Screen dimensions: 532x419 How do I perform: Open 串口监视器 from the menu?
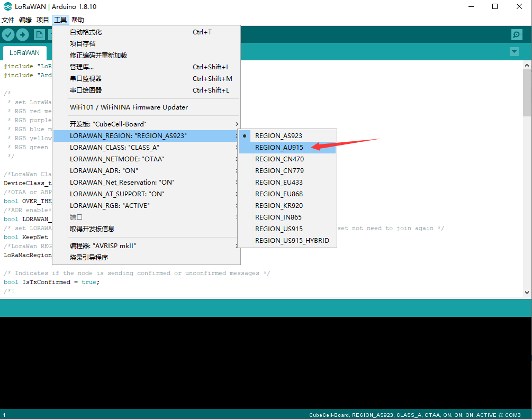click(x=146, y=79)
